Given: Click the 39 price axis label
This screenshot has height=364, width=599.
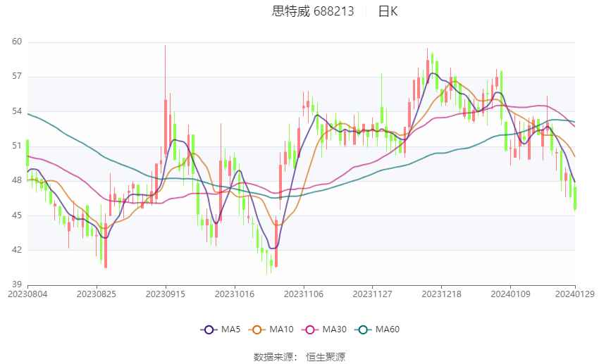Looking at the screenshot, I should click(x=17, y=284).
